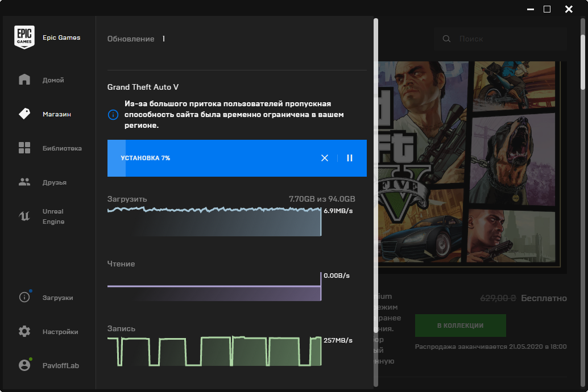The image size is (588, 392).
Task: Select the Магазин tag icon
Action: (x=24, y=114)
